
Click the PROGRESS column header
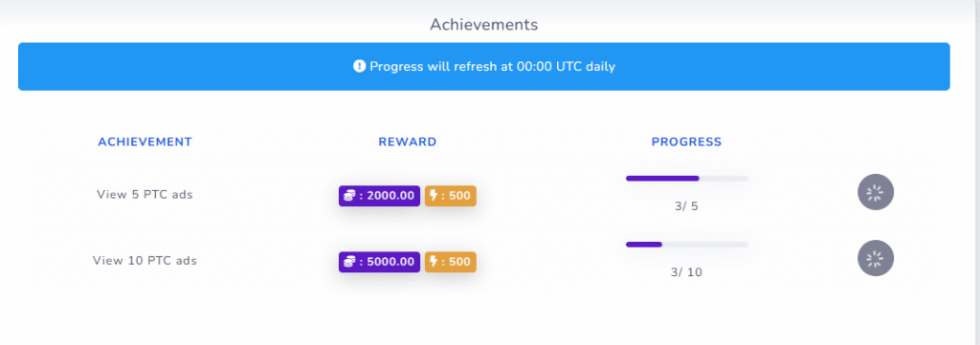pos(686,142)
